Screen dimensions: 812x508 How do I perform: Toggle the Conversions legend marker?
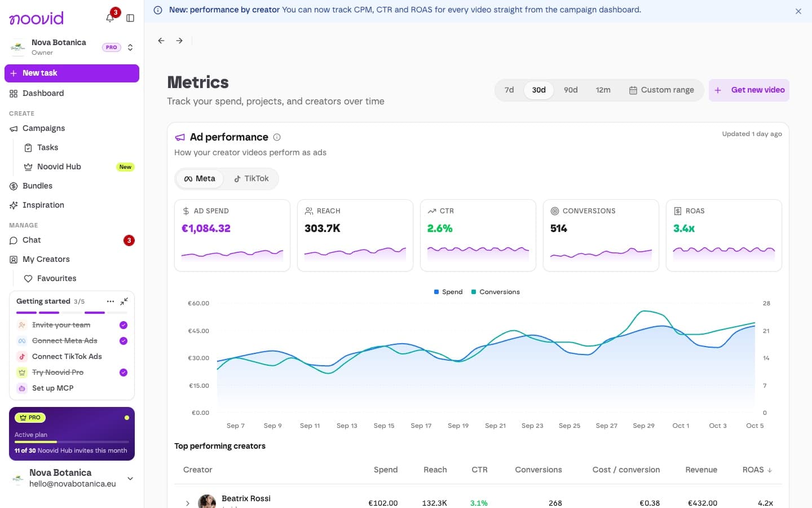[x=474, y=292]
